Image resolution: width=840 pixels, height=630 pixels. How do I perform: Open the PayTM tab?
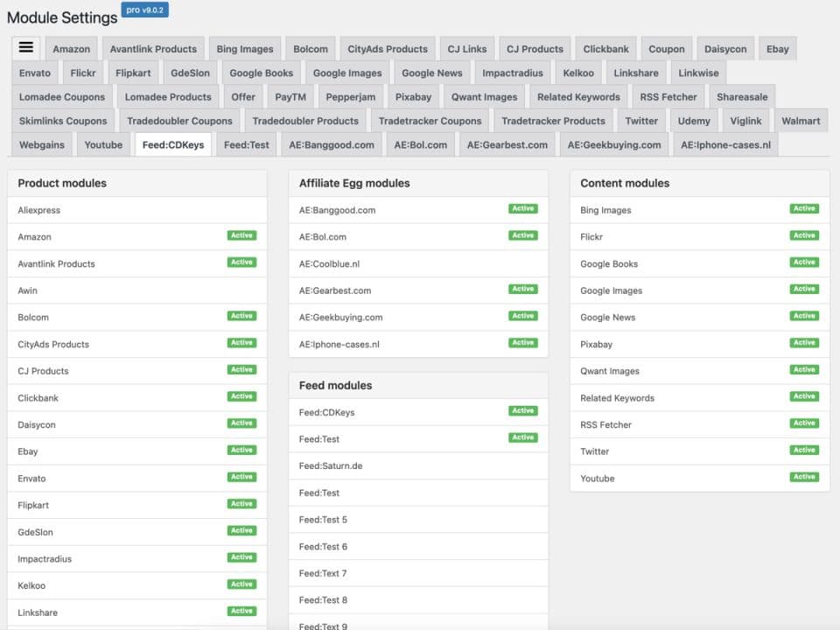pyautogui.click(x=290, y=97)
